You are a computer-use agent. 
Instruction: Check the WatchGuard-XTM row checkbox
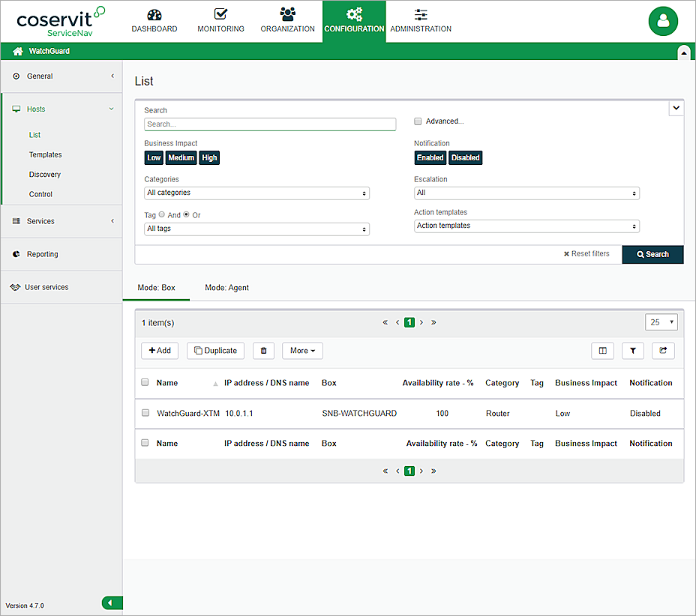tap(145, 413)
